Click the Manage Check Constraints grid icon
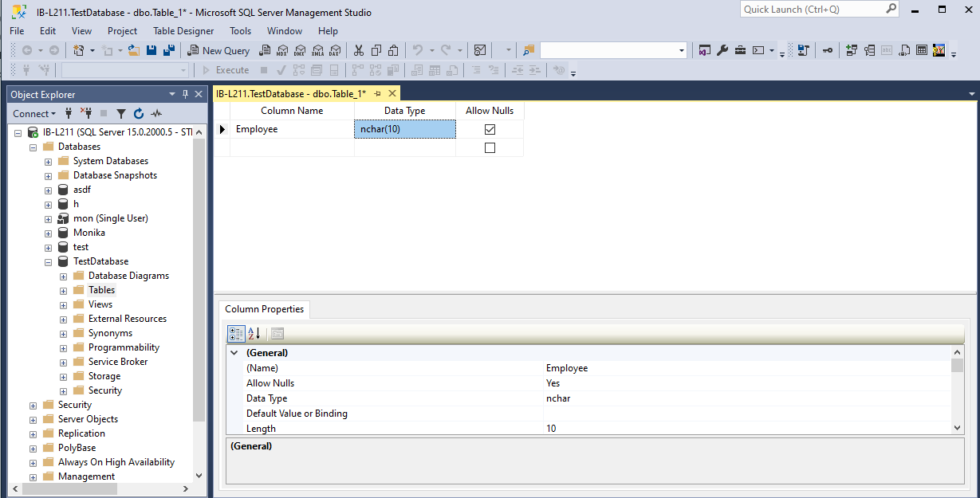 [x=922, y=50]
